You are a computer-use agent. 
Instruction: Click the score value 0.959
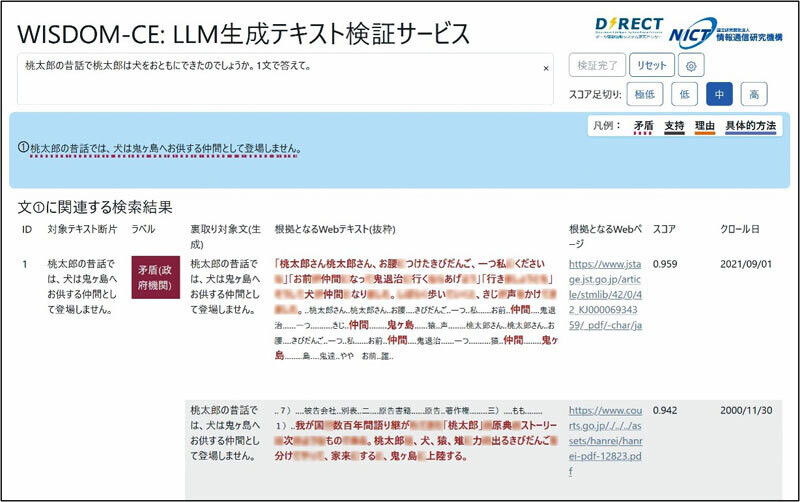(x=665, y=264)
